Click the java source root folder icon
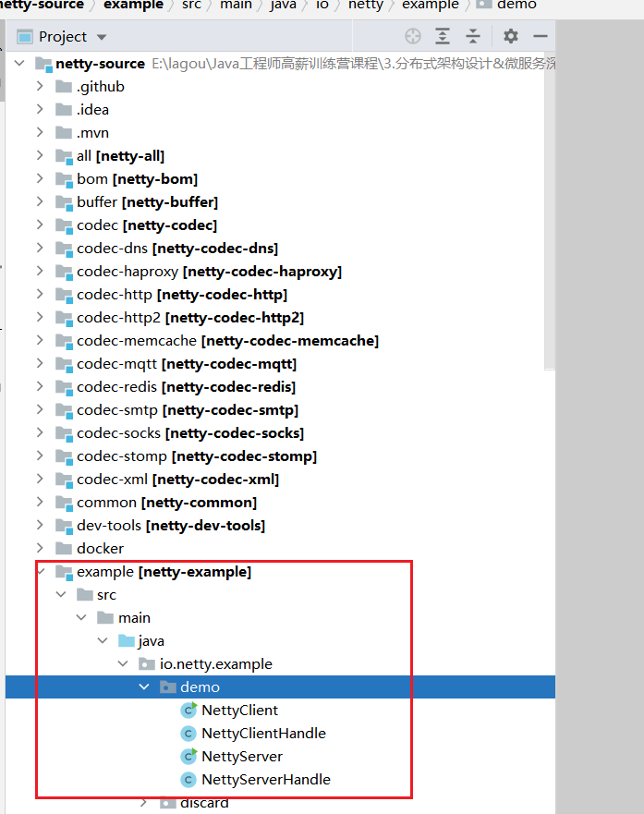644x814 pixels. [126, 640]
